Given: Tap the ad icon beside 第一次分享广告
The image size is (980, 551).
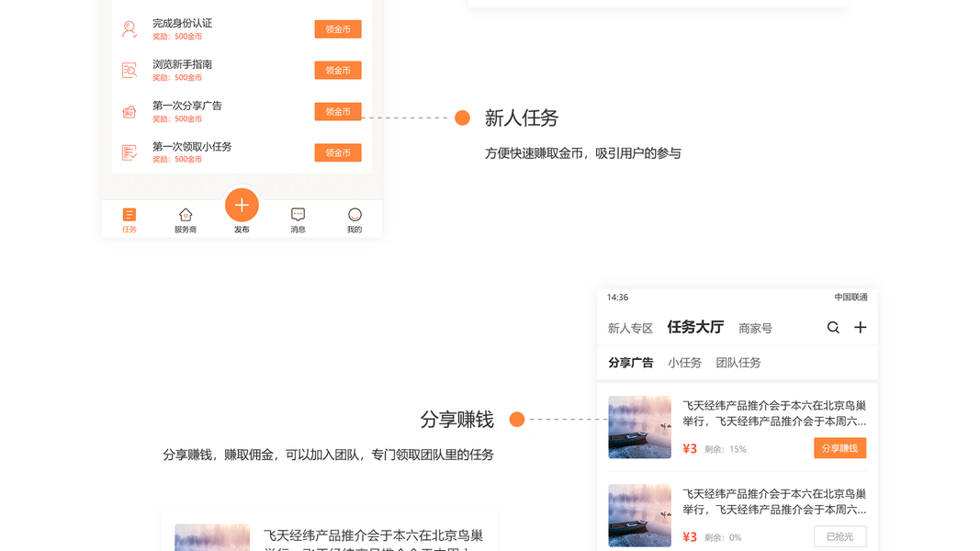Looking at the screenshot, I should [130, 112].
